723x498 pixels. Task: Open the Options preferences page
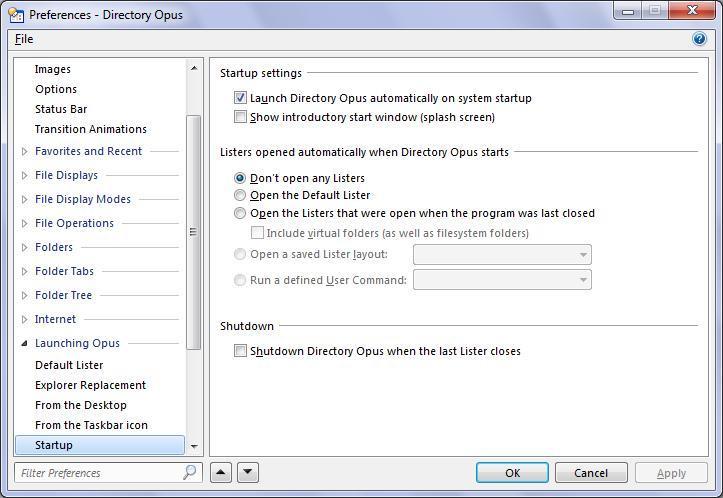click(56, 89)
